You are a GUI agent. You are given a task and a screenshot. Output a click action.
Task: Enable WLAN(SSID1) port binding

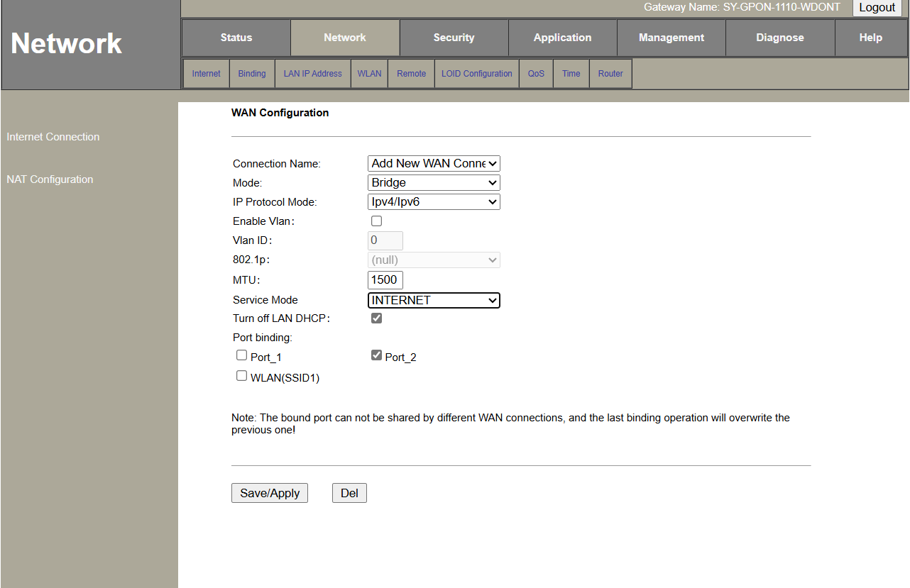[x=242, y=376]
